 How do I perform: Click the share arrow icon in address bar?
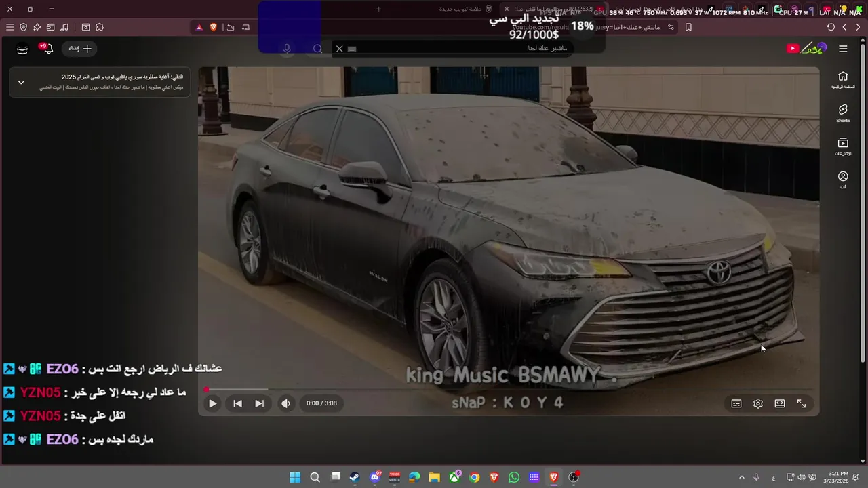[231, 27]
